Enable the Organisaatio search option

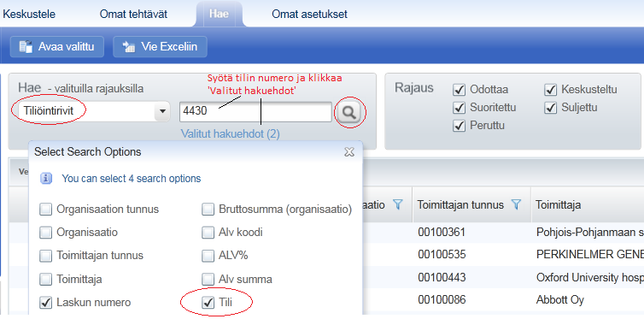pyautogui.click(x=45, y=233)
